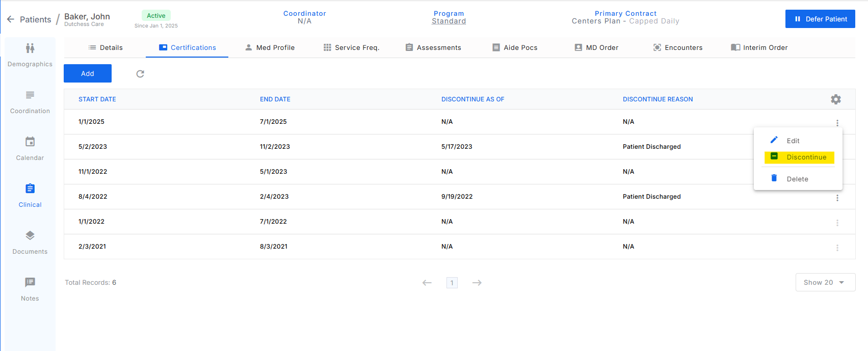Click discontinue date 5/17/2023 cell
Viewport: 868px width, 351px height.
coord(457,147)
